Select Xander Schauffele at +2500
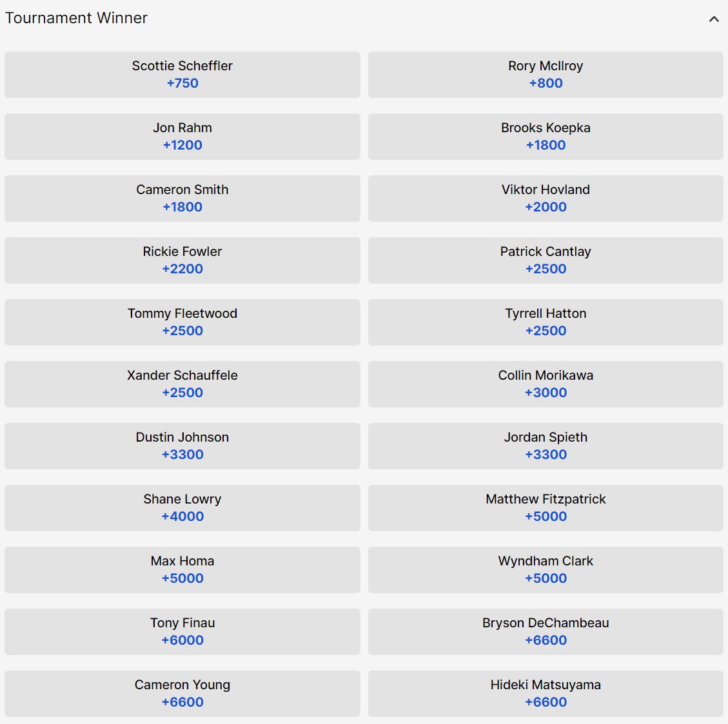Image resolution: width=728 pixels, height=724 pixels. [182, 384]
